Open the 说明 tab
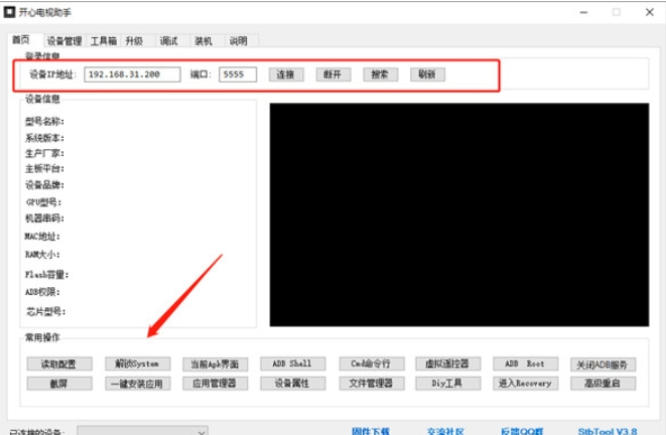 click(x=238, y=41)
